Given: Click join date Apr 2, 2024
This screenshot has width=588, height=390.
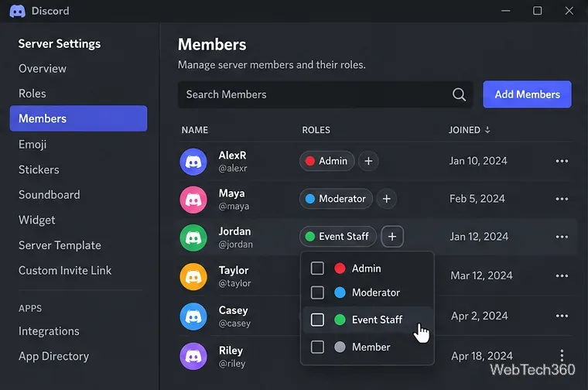Looking at the screenshot, I should tap(479, 316).
